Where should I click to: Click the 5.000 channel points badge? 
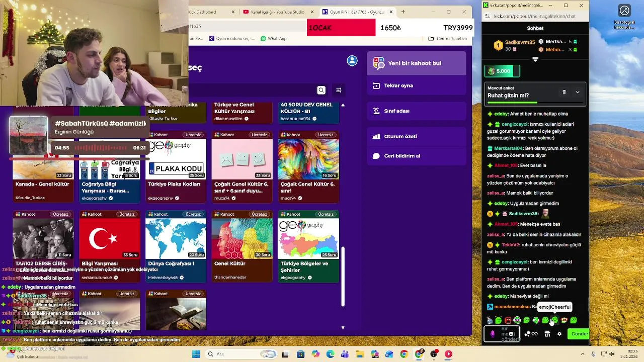502,71
